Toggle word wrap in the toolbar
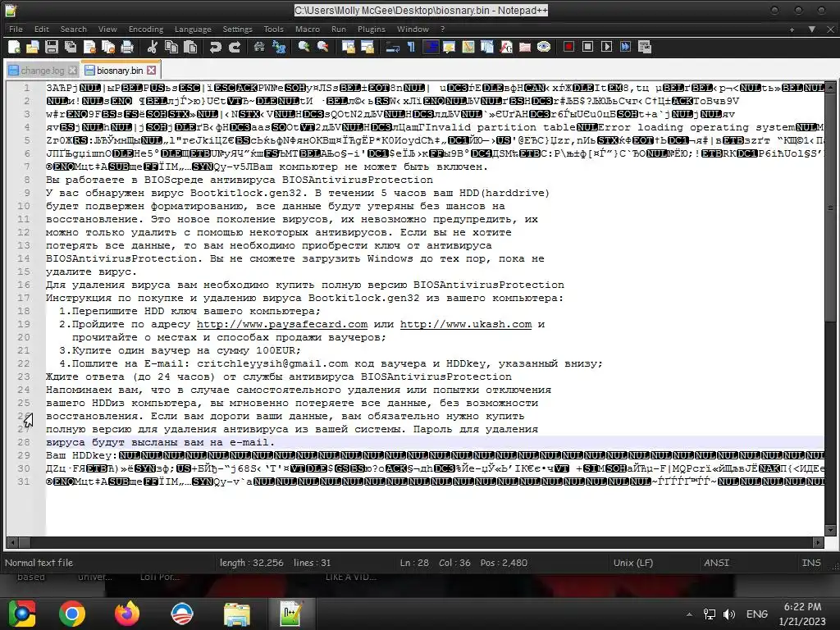The width and height of the screenshot is (840, 630). coord(393,47)
